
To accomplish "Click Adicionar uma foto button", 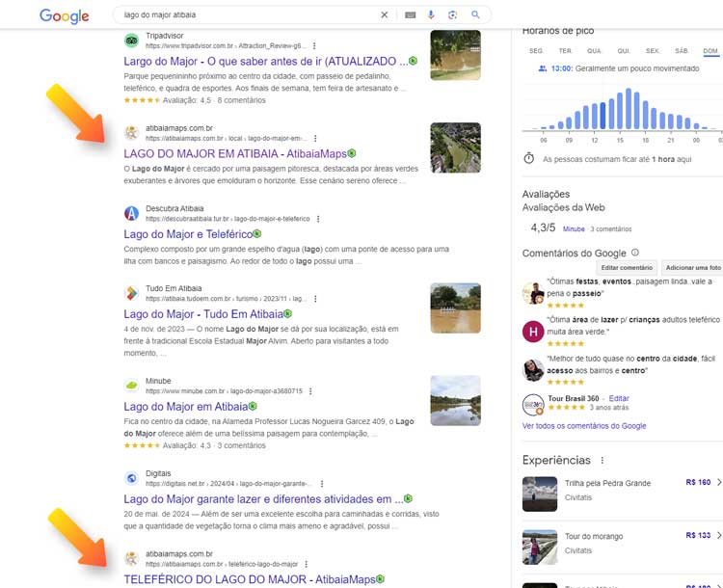I will (693, 267).
